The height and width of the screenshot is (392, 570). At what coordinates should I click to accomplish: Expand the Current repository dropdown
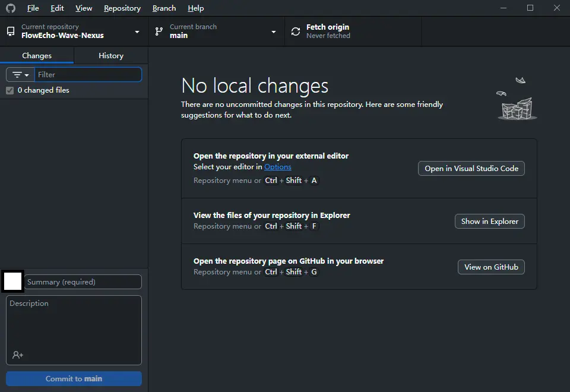point(137,31)
